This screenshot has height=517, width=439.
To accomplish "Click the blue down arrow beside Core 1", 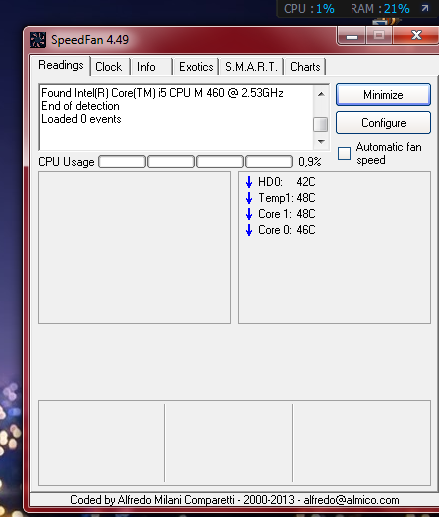I will coord(249,214).
